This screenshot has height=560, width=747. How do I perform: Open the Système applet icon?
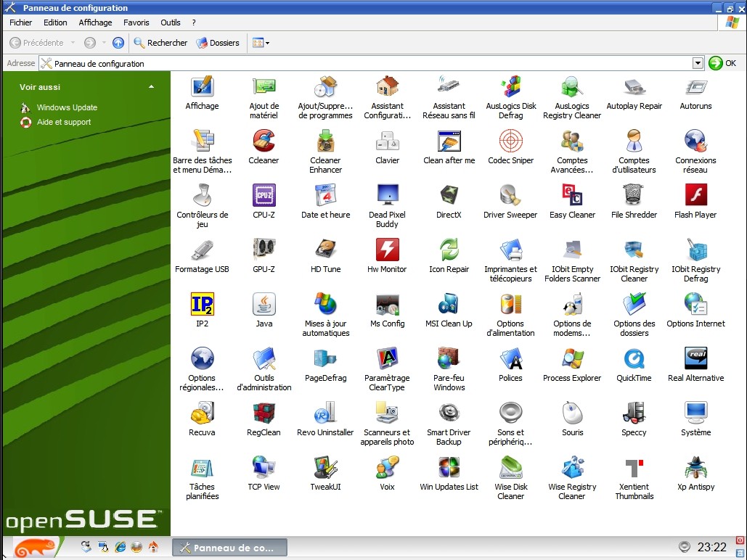point(695,413)
